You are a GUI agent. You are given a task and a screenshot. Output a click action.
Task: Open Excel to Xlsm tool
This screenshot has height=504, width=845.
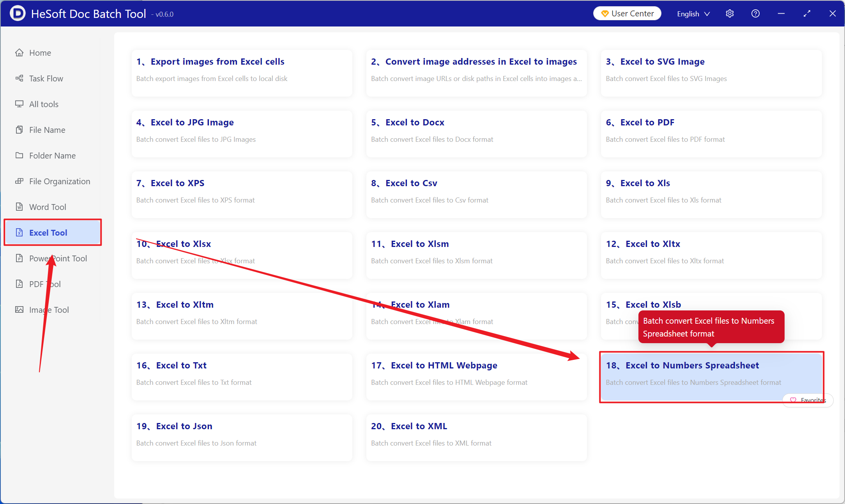[x=476, y=256]
